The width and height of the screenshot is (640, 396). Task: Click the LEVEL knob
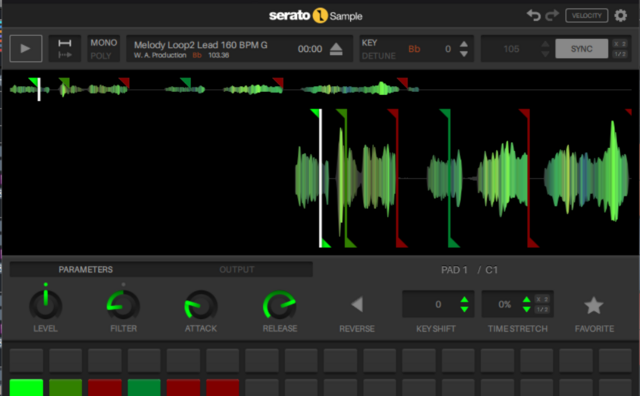[46, 305]
